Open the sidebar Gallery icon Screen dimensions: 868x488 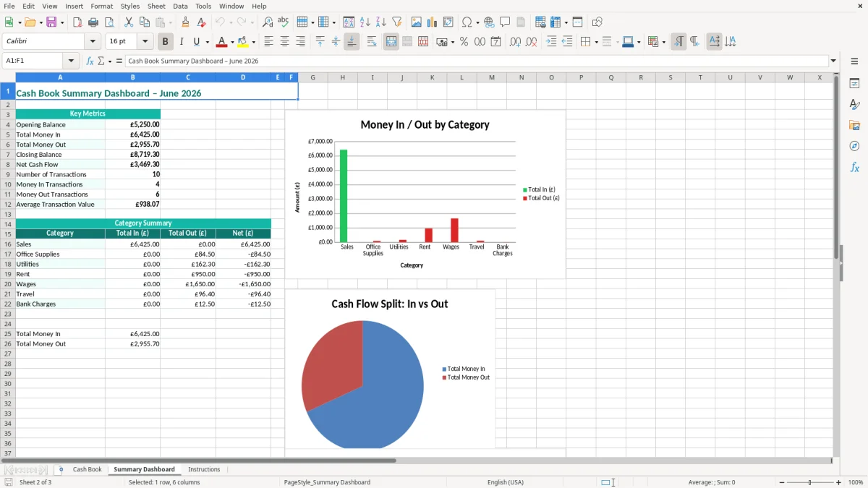coord(854,126)
